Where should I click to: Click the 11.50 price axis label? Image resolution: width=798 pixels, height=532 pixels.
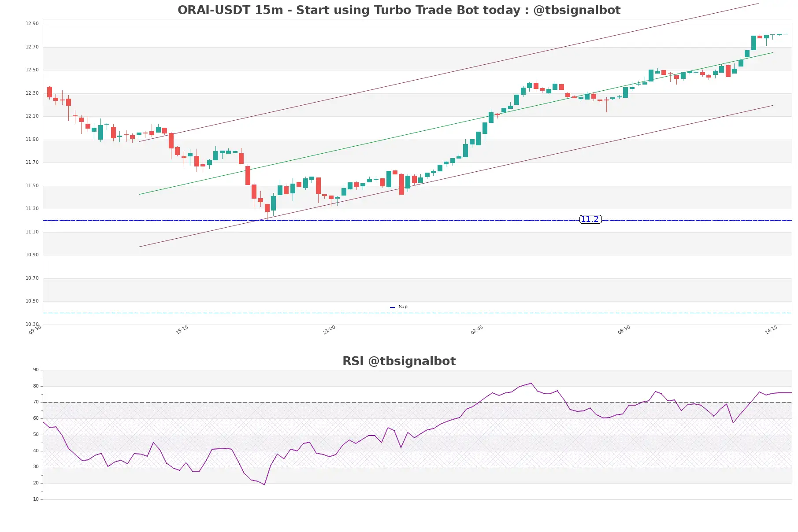pos(32,185)
